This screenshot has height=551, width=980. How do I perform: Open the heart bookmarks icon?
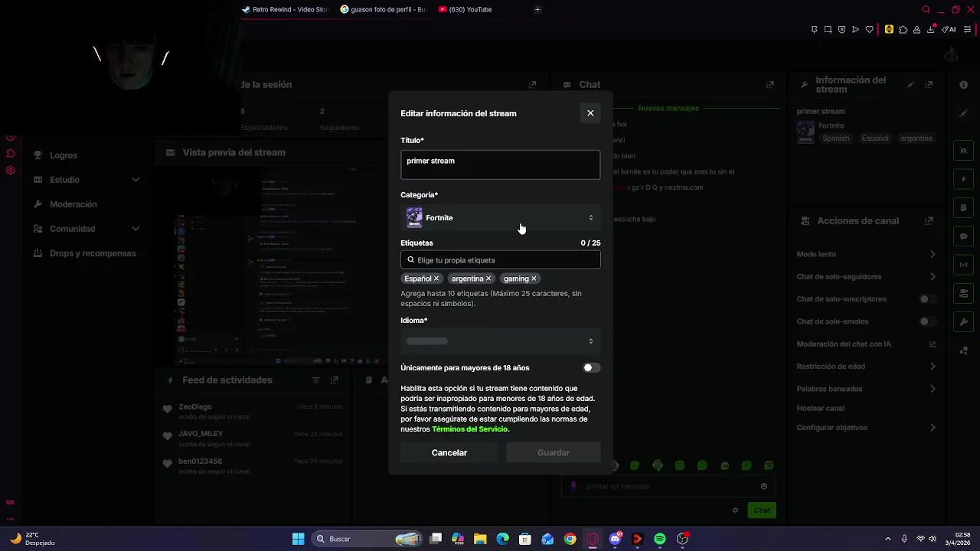click(870, 30)
